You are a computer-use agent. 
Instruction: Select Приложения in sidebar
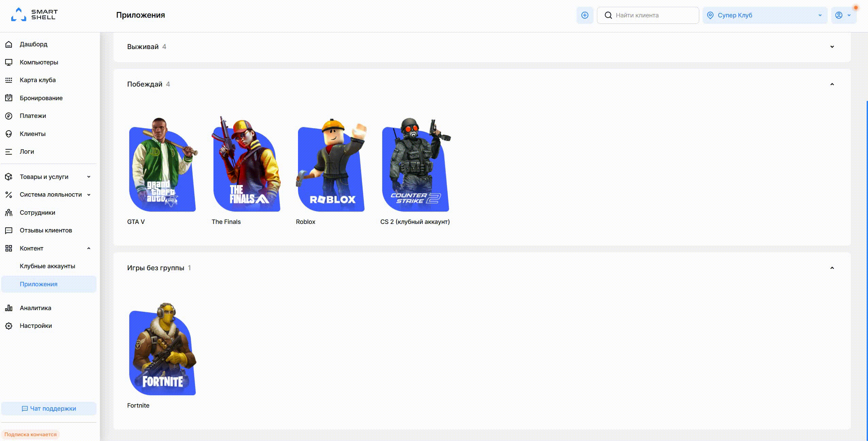click(49, 284)
